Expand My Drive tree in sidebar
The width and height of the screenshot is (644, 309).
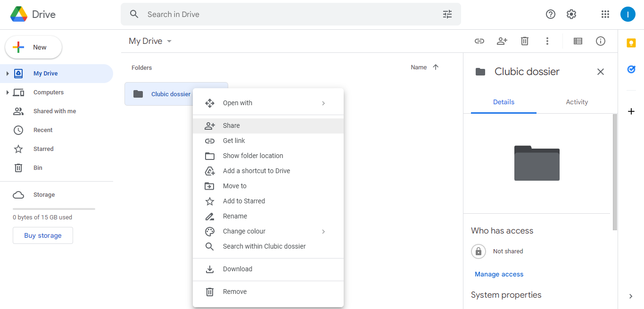(x=8, y=74)
